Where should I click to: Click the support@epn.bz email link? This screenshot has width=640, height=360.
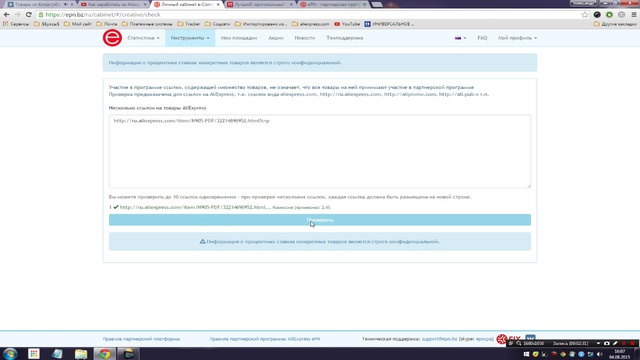(439, 339)
